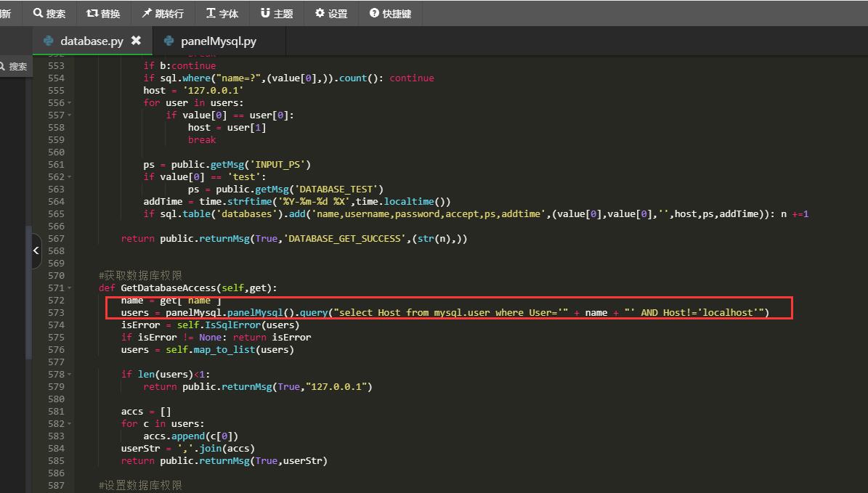Fold code block at line 556

(69, 103)
